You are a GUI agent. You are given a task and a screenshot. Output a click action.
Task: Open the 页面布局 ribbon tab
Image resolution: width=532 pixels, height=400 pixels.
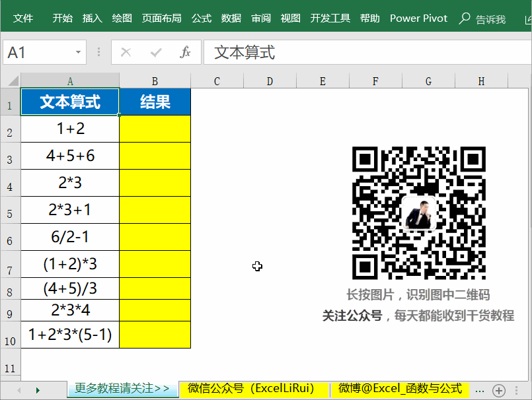tap(161, 18)
